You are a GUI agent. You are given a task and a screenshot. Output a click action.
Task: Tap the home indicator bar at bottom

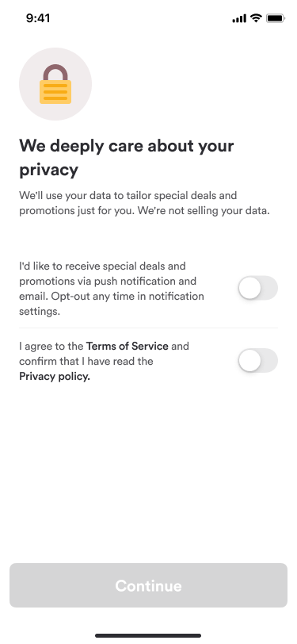(148, 635)
